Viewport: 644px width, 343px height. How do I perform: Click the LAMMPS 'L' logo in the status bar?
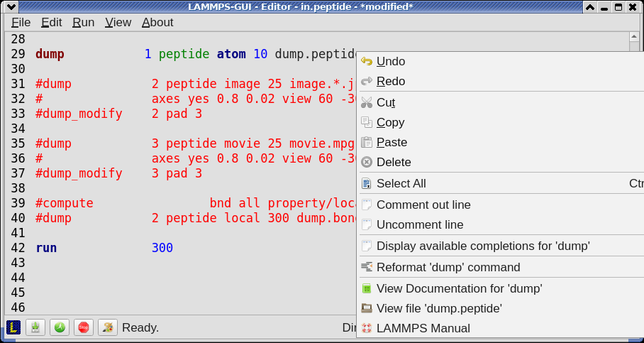coord(13,328)
